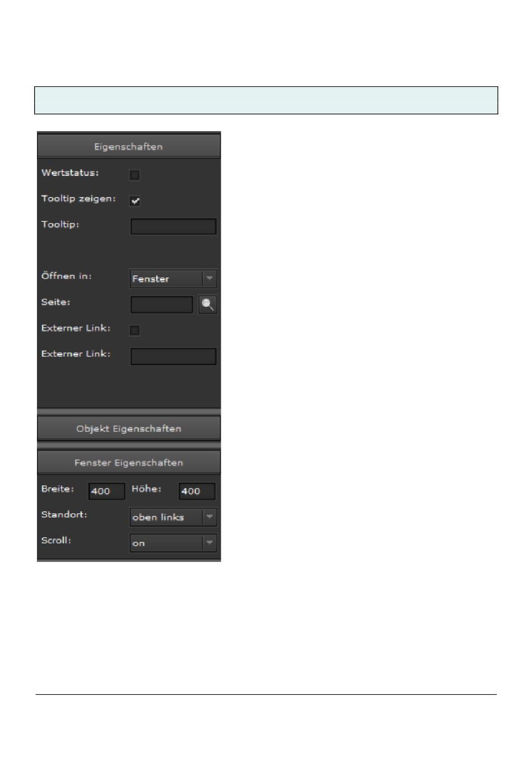
Task: Toggle the Fenster Eigenschaften section header
Action: (129, 463)
